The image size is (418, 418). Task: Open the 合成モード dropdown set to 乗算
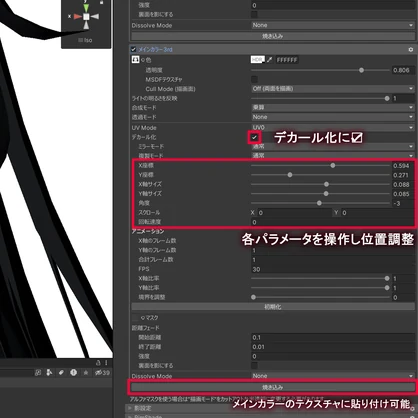click(333, 107)
